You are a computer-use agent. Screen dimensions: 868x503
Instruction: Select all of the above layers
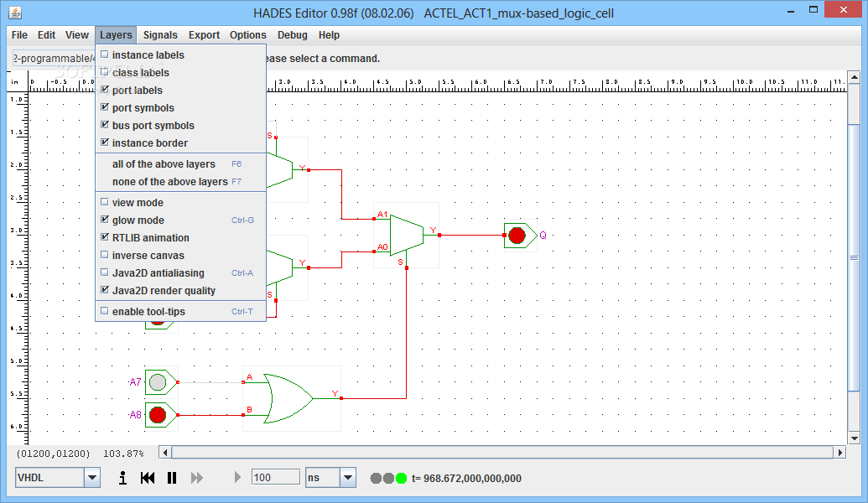(180, 163)
